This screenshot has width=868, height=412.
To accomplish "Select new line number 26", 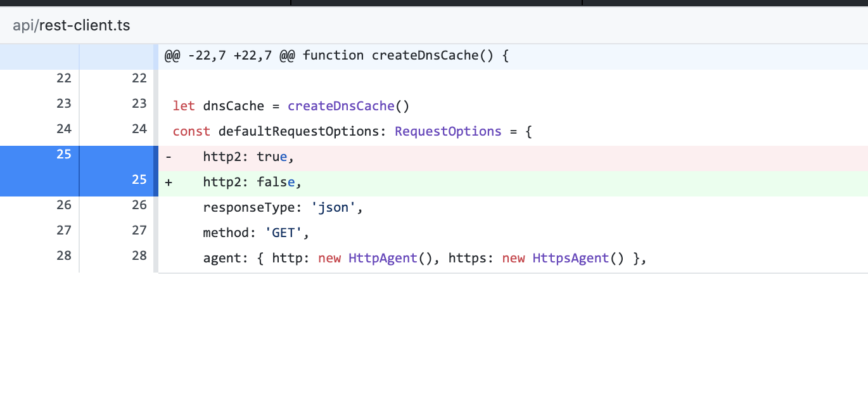I will 139,205.
